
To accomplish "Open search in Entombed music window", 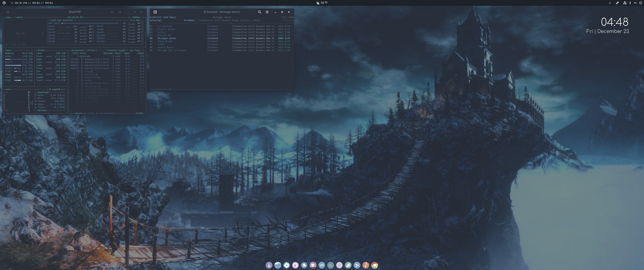I will tap(259, 12).
